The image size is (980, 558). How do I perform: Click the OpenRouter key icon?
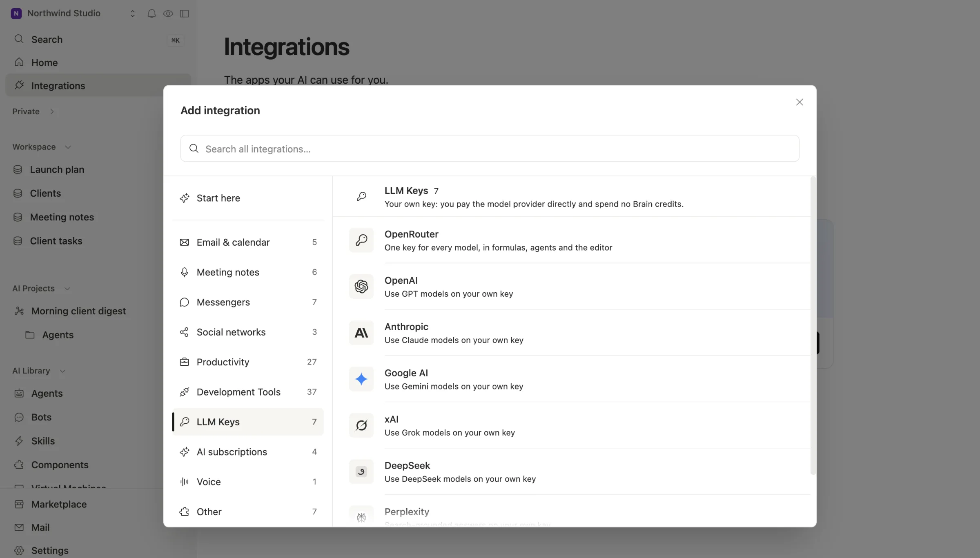click(361, 240)
